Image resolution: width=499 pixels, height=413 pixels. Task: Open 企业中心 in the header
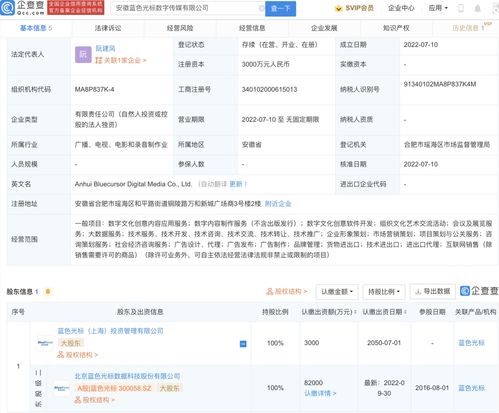click(x=401, y=8)
